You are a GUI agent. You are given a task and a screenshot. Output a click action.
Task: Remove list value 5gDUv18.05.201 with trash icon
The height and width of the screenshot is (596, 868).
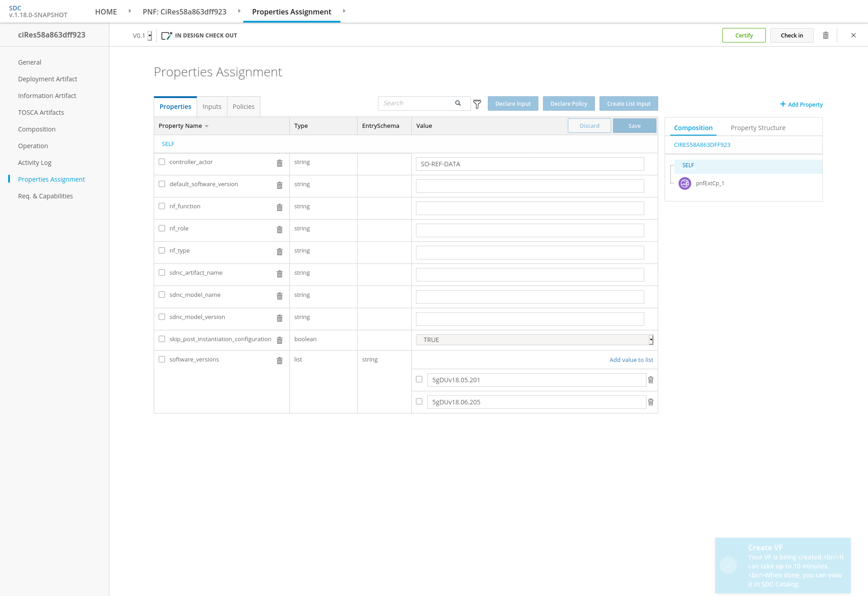point(651,380)
